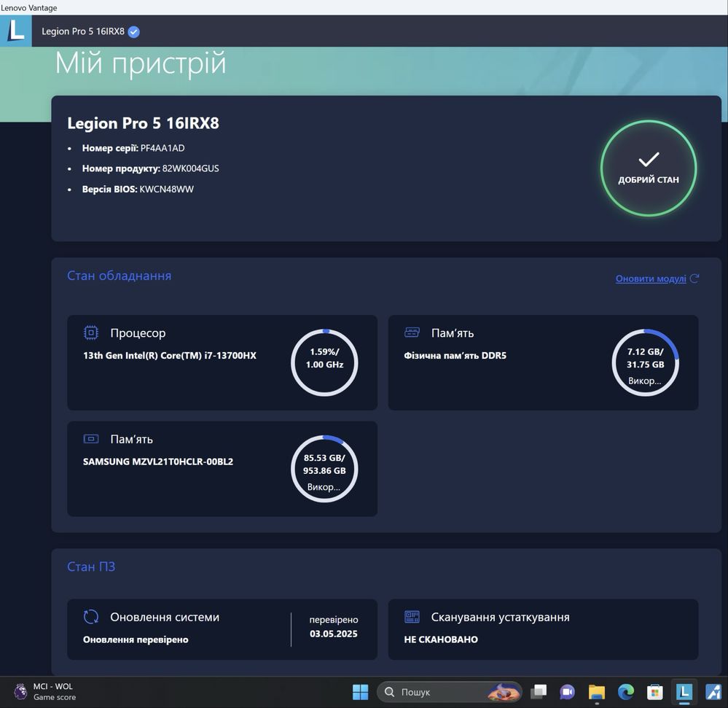Select the SAMSUNG MZVL21T0HCLR-00BL2 drive name
Viewport: 728px width, 708px height.
(158, 462)
